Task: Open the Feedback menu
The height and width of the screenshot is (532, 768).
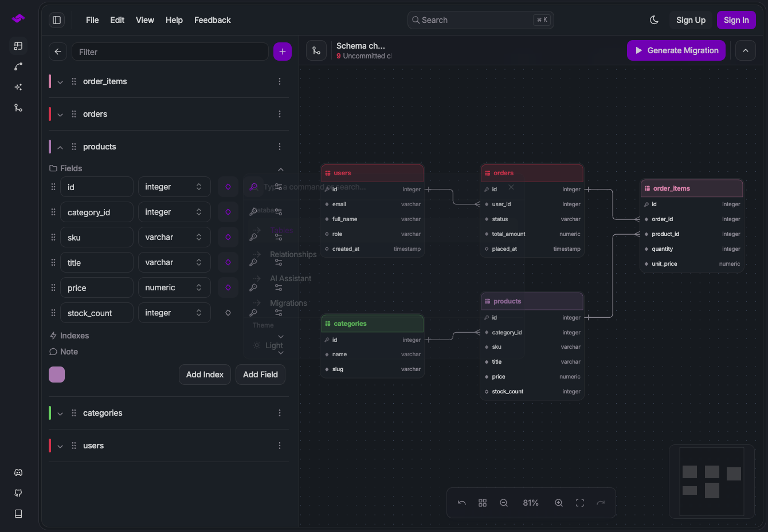Action: click(x=213, y=20)
